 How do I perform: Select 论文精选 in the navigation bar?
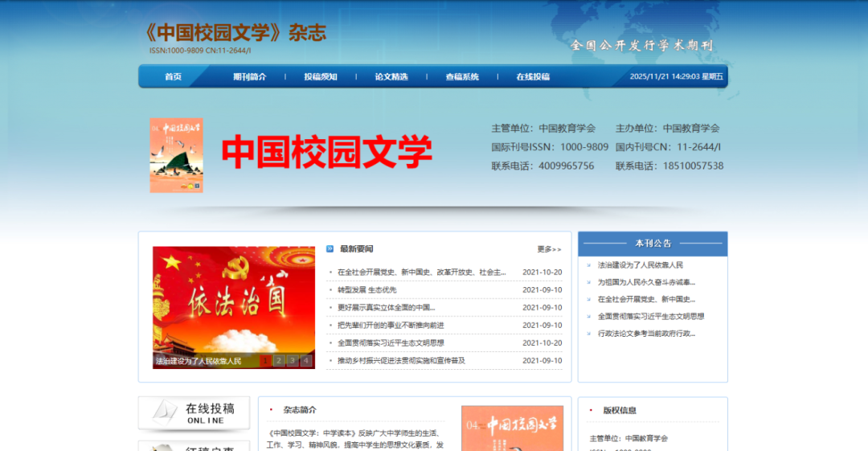point(391,76)
